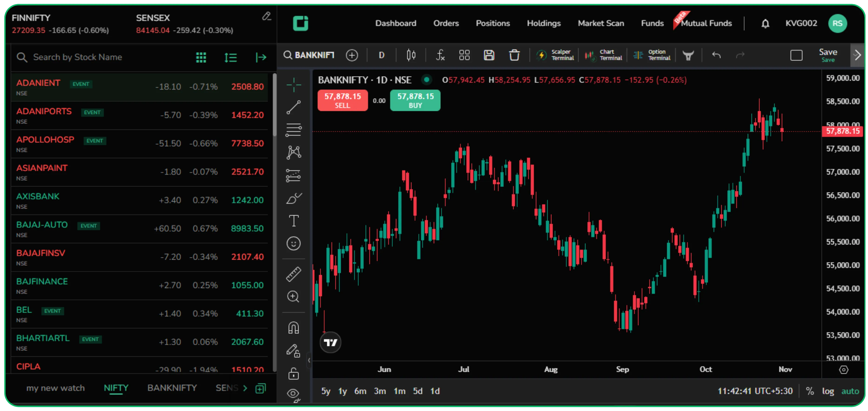The height and width of the screenshot is (411, 868).
Task: Open the emoji sticker tool
Action: 294,243
